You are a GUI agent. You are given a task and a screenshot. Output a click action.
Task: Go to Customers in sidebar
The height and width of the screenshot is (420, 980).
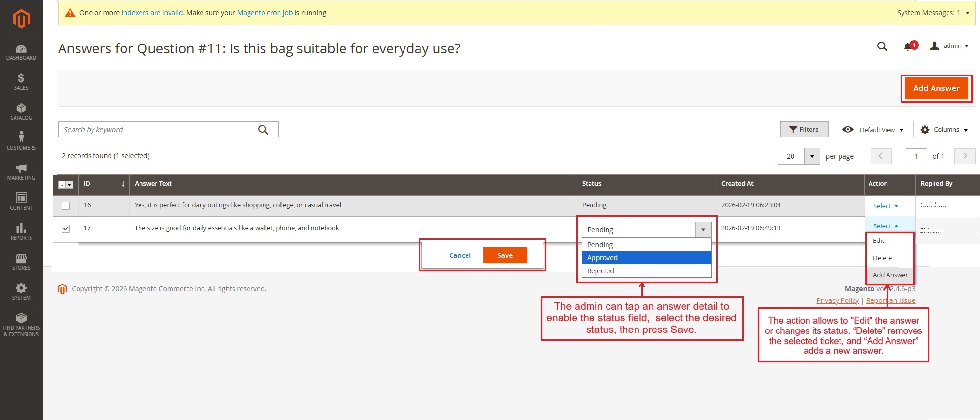pos(21,141)
